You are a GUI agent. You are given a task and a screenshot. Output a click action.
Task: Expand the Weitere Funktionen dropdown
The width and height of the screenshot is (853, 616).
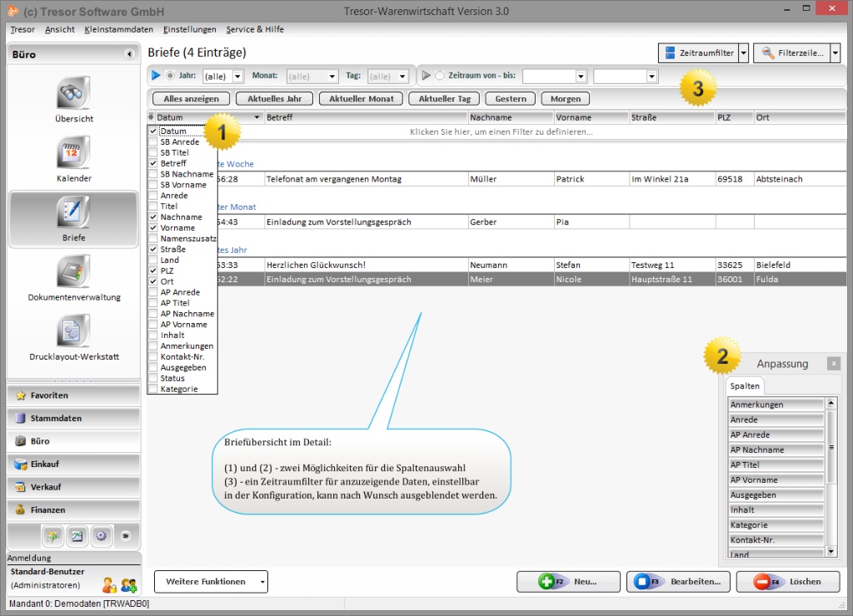click(262, 582)
